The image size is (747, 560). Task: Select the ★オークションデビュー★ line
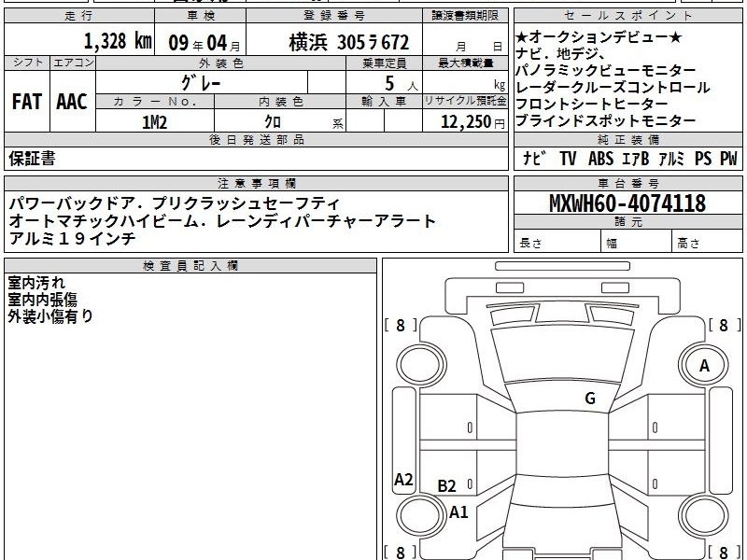click(x=599, y=37)
